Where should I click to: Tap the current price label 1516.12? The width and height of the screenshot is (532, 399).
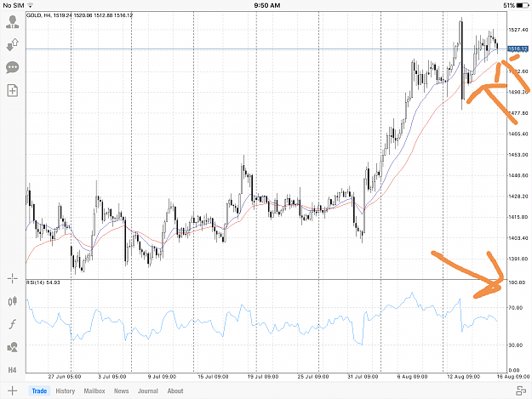[x=518, y=49]
